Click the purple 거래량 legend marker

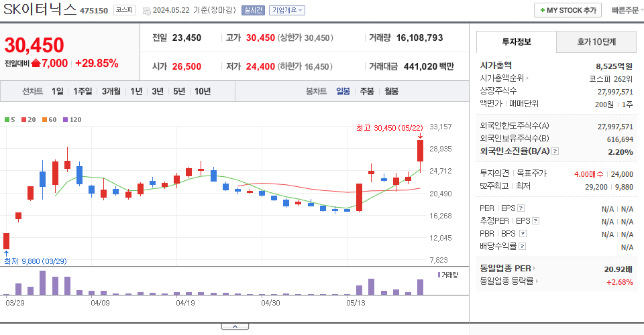[x=439, y=275]
